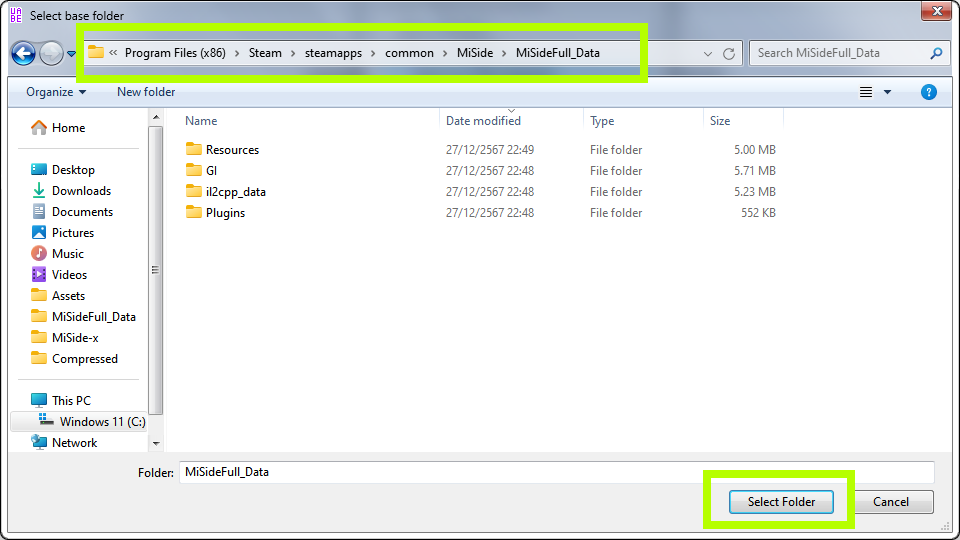Image resolution: width=960 pixels, height=540 pixels.
Task: Click sidebar scrollbar up arrow
Action: tap(156, 117)
